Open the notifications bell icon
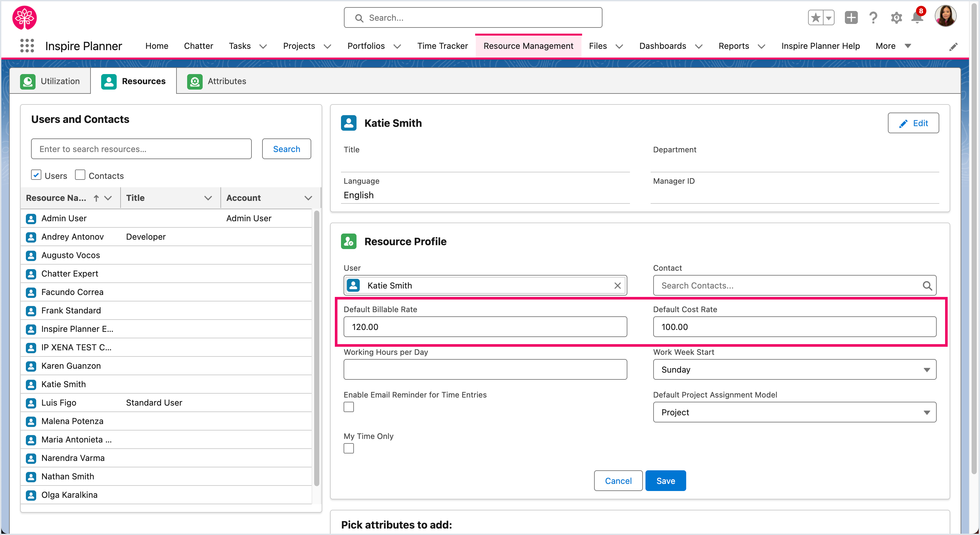980x535 pixels. [917, 17]
